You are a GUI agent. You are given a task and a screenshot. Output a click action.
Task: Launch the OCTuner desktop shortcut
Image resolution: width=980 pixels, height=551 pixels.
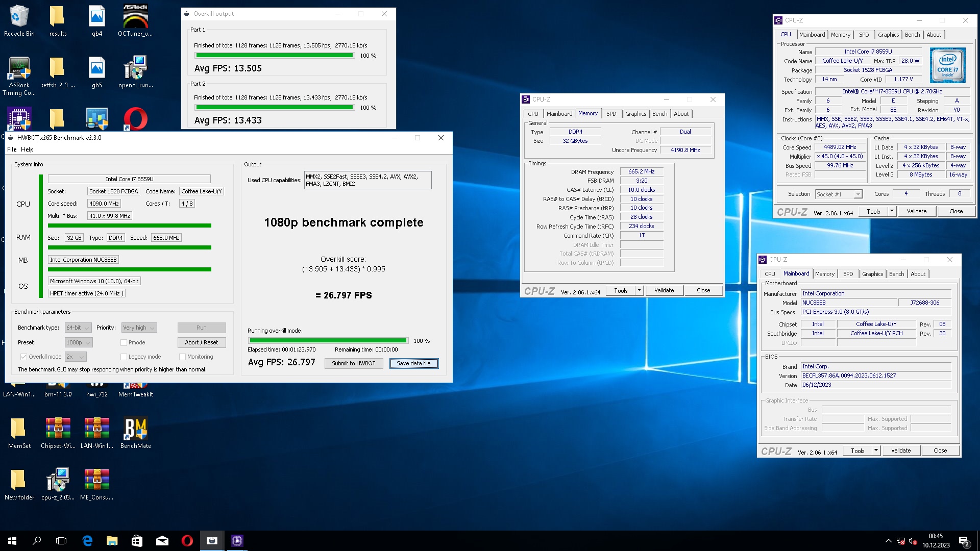[x=135, y=21]
